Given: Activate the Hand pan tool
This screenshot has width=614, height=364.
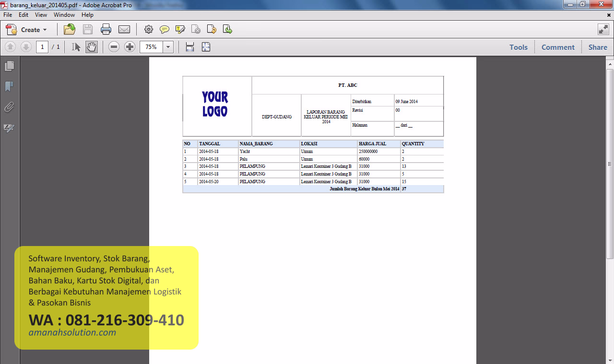Looking at the screenshot, I should pyautogui.click(x=92, y=47).
